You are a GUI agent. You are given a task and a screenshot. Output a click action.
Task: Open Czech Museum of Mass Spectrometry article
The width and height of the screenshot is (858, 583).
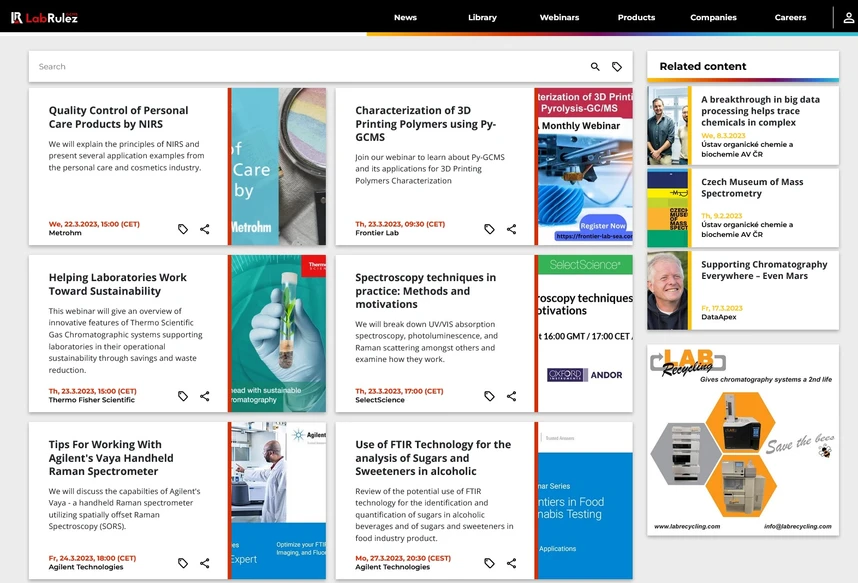pyautogui.click(x=752, y=188)
